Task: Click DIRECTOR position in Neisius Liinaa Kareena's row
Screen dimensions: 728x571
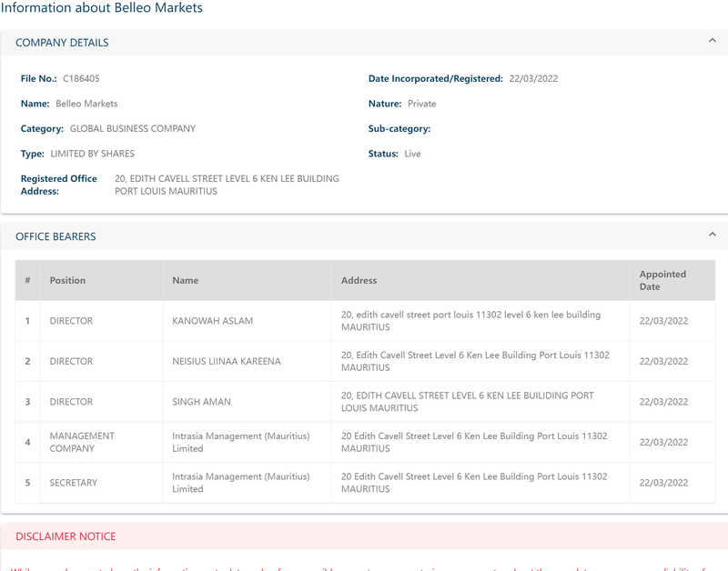Action: [72, 361]
